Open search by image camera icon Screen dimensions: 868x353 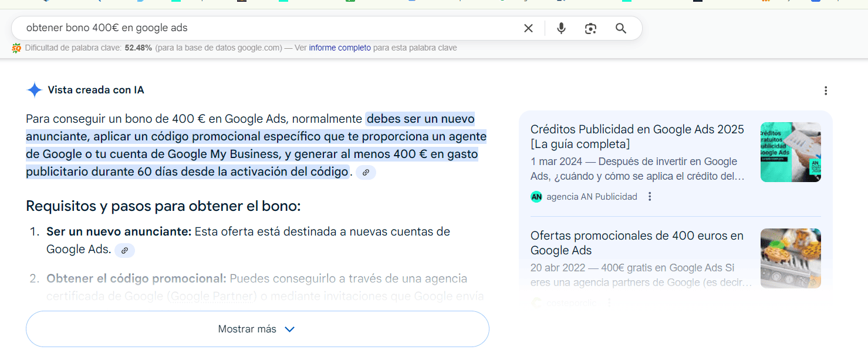(590, 28)
